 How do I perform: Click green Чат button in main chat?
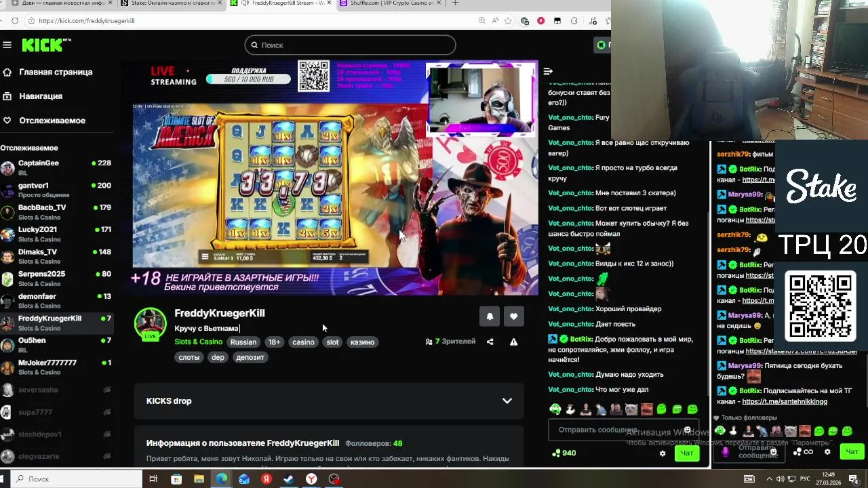pyautogui.click(x=687, y=453)
